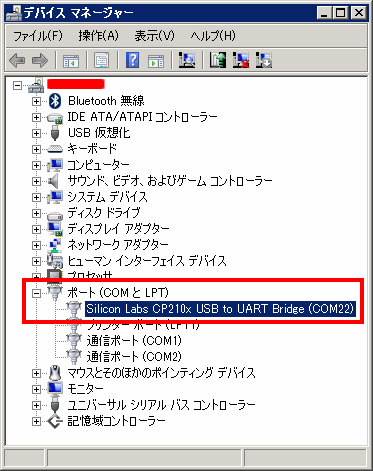The image size is (373, 471).
Task: Click the キーボード keyboard icon
Action: tap(55, 149)
